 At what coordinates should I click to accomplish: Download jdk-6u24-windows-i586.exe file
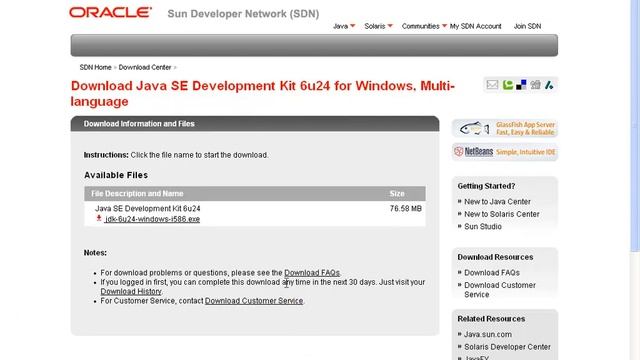[152, 219]
